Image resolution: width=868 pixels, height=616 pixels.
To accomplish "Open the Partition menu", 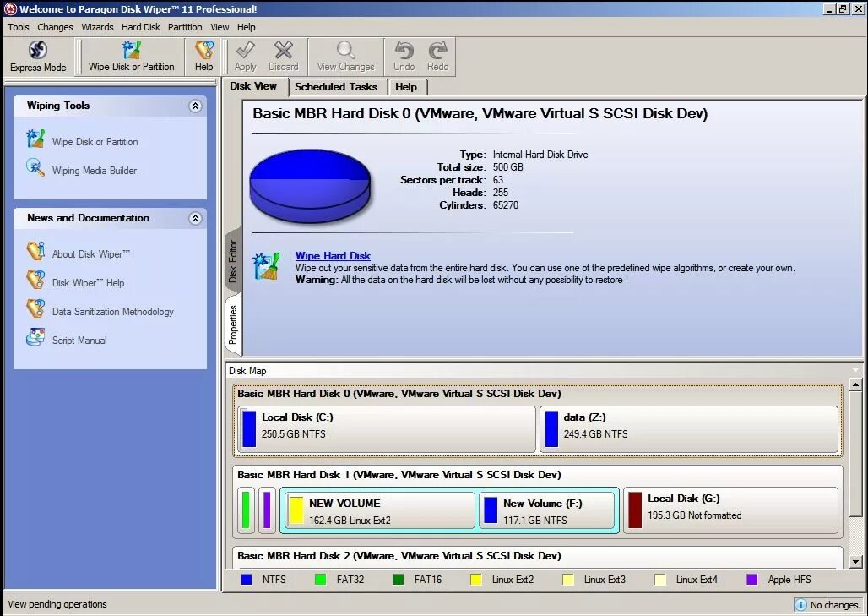I will point(185,26).
